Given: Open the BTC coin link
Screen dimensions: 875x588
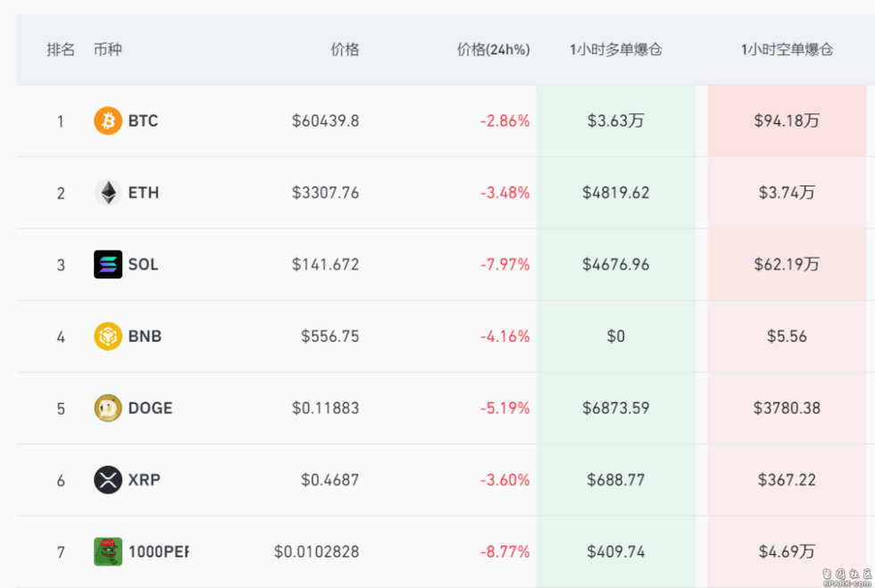Looking at the screenshot, I should (x=143, y=121).
